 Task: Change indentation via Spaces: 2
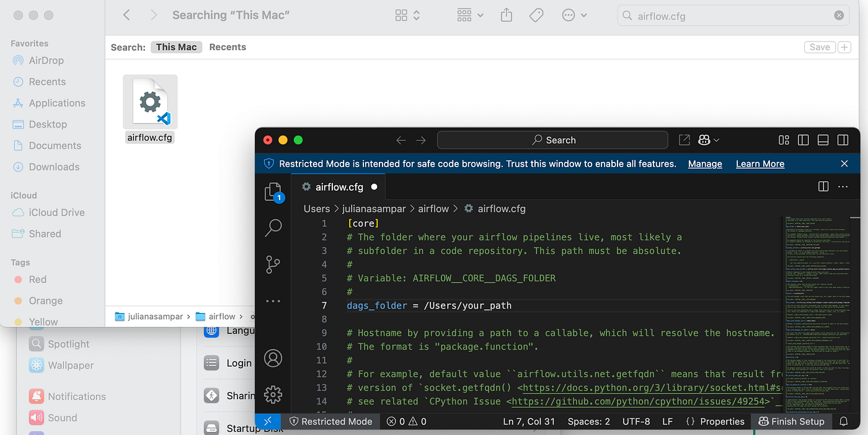point(589,421)
